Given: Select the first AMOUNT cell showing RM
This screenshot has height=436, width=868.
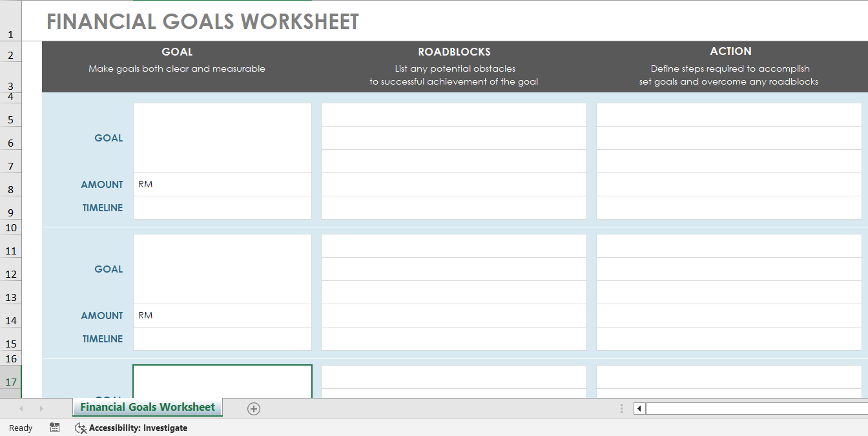Looking at the screenshot, I should pyautogui.click(x=222, y=185).
